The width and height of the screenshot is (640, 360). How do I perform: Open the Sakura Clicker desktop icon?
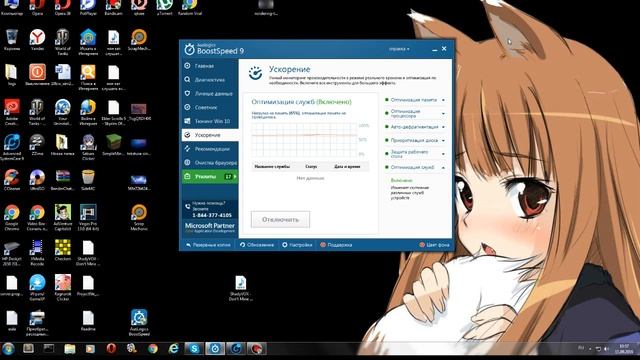pyautogui.click(x=88, y=147)
